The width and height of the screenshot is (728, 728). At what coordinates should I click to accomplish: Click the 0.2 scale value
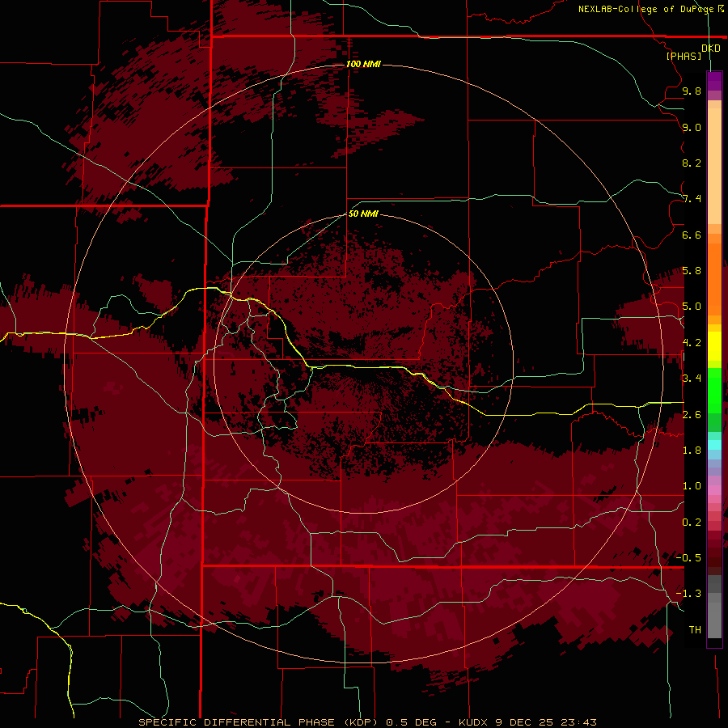tap(692, 523)
